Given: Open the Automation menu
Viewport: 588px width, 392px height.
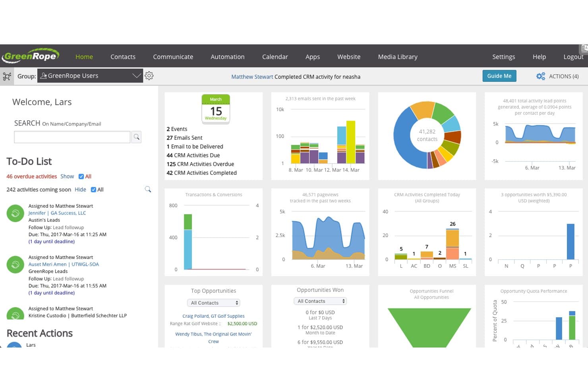Looking at the screenshot, I should (228, 57).
